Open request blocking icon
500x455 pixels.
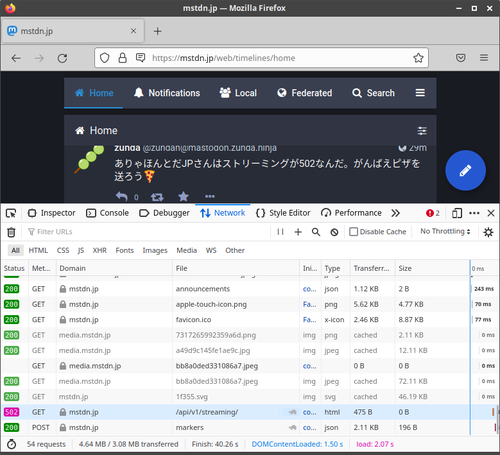[x=334, y=232]
